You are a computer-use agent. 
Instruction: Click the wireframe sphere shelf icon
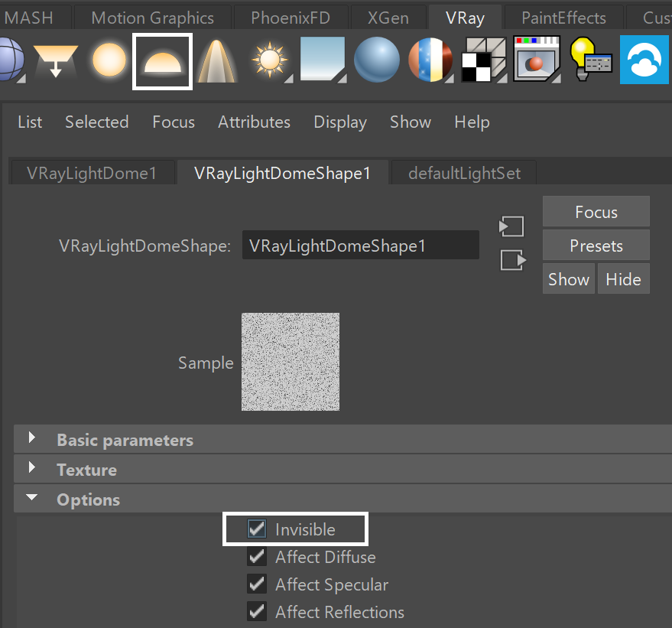click(11, 59)
